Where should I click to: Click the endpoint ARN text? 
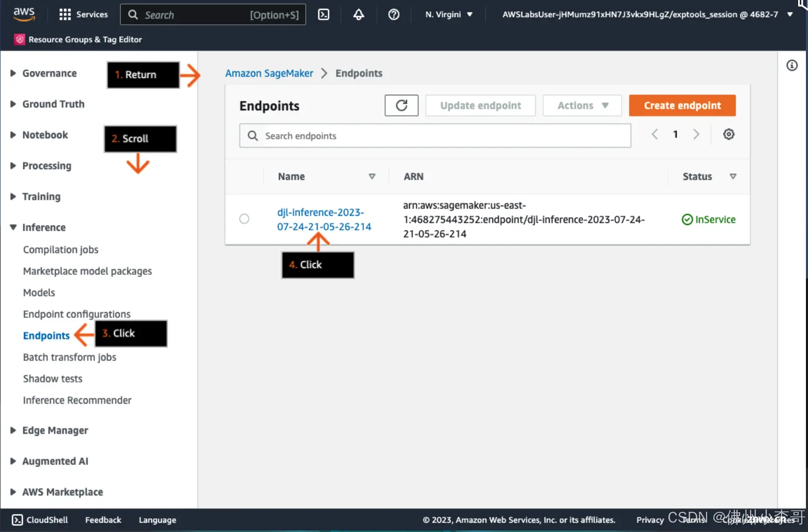tap(524, 219)
